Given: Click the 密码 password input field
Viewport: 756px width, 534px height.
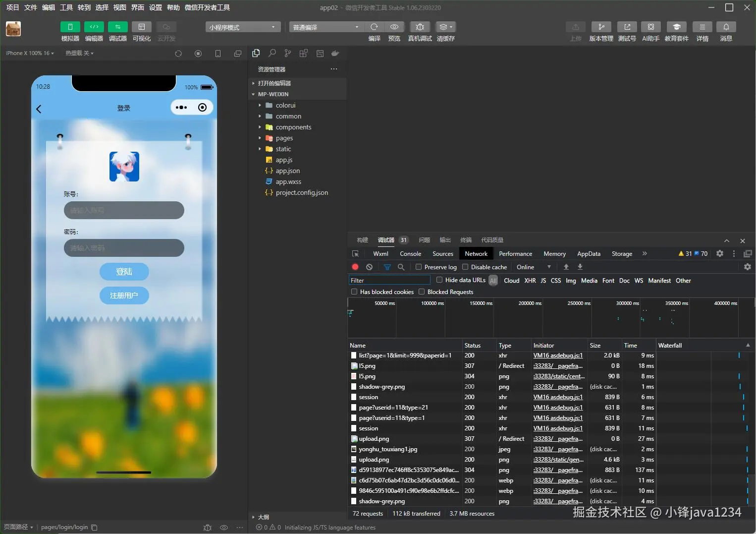Looking at the screenshot, I should coord(124,248).
